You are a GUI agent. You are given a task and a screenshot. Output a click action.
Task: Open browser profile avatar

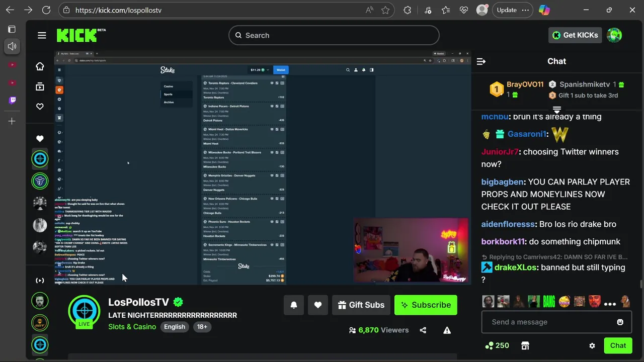point(482,10)
